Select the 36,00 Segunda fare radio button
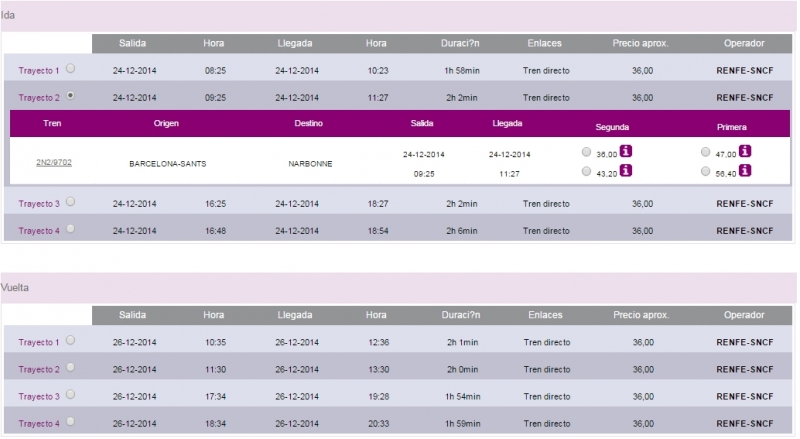The height and width of the screenshot is (439, 800). 586,153
